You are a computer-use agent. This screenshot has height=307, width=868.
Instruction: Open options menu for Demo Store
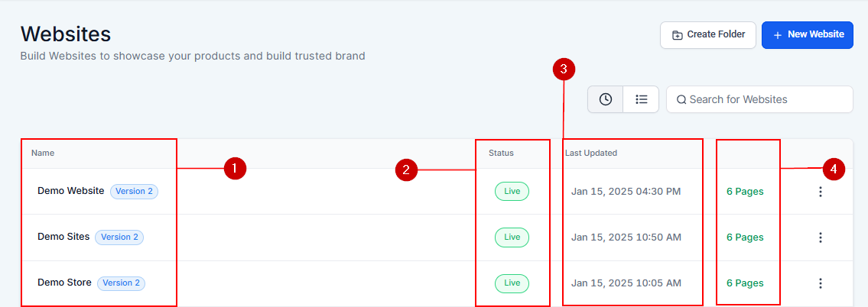click(x=821, y=283)
